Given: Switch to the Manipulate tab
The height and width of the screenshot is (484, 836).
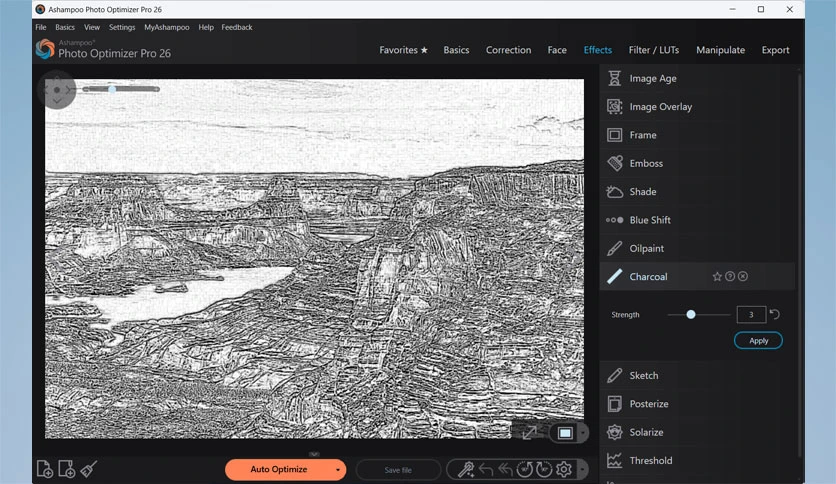Looking at the screenshot, I should coord(720,50).
